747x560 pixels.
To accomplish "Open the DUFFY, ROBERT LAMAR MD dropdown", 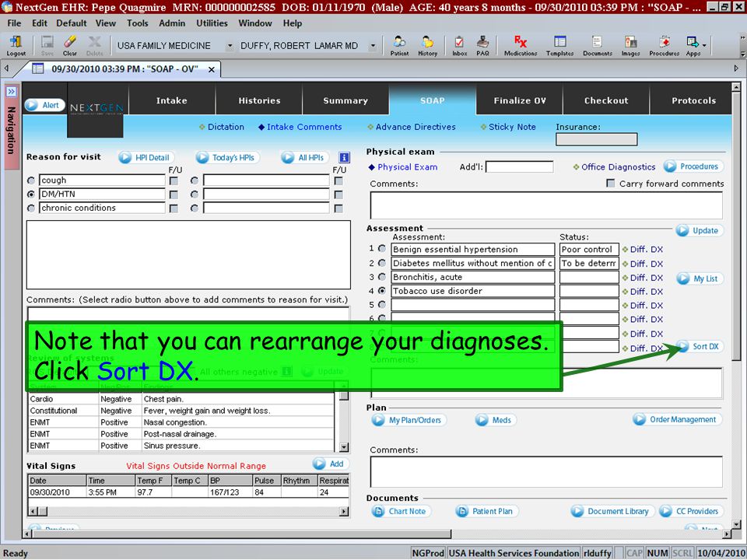I will [x=373, y=46].
